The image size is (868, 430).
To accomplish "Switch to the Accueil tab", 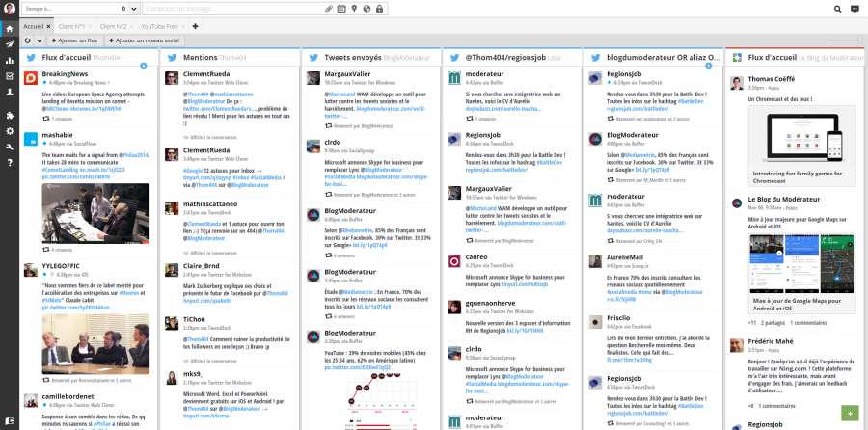I will coord(33,26).
